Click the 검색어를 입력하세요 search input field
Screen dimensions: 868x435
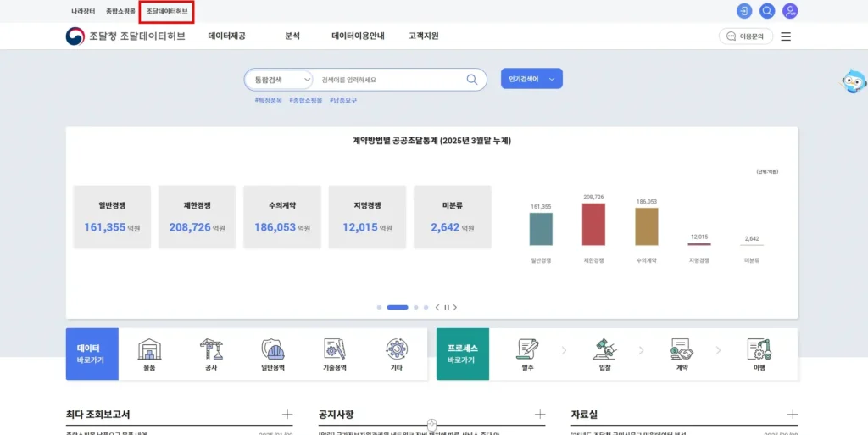click(390, 80)
